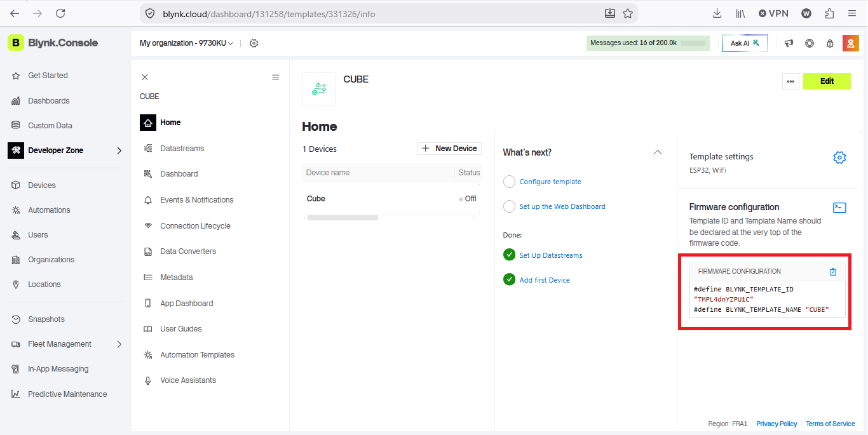Select the Cube device row
The width and height of the screenshot is (868, 435).
click(x=391, y=199)
